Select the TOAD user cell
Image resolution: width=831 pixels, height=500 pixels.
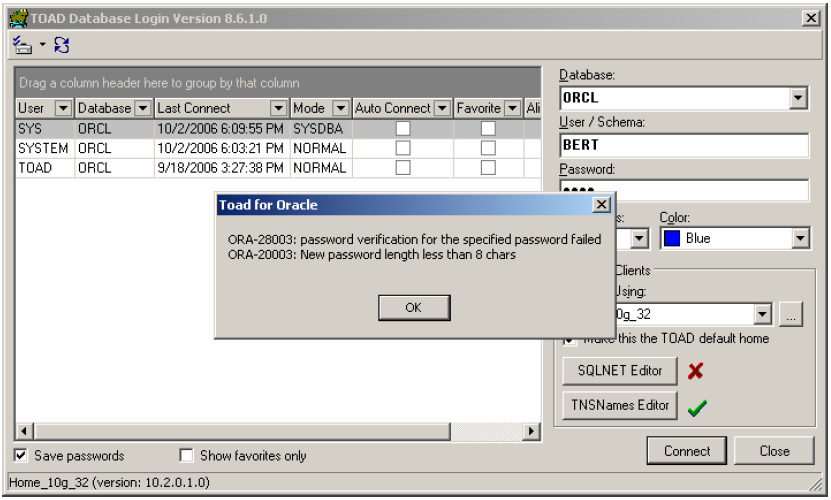[x=45, y=168]
